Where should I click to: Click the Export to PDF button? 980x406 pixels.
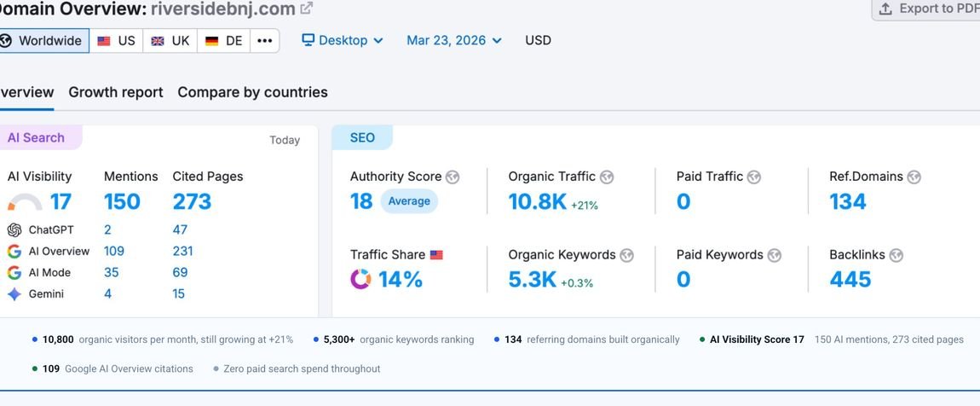(926, 9)
